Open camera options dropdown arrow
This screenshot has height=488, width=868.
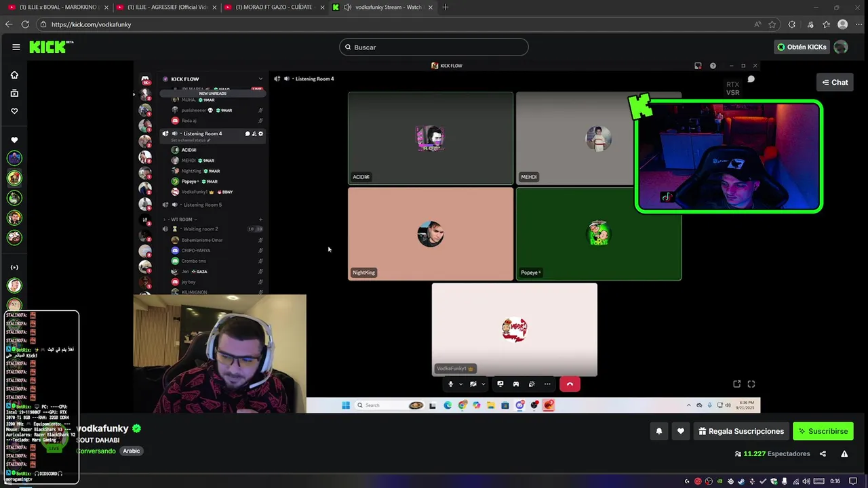click(483, 384)
